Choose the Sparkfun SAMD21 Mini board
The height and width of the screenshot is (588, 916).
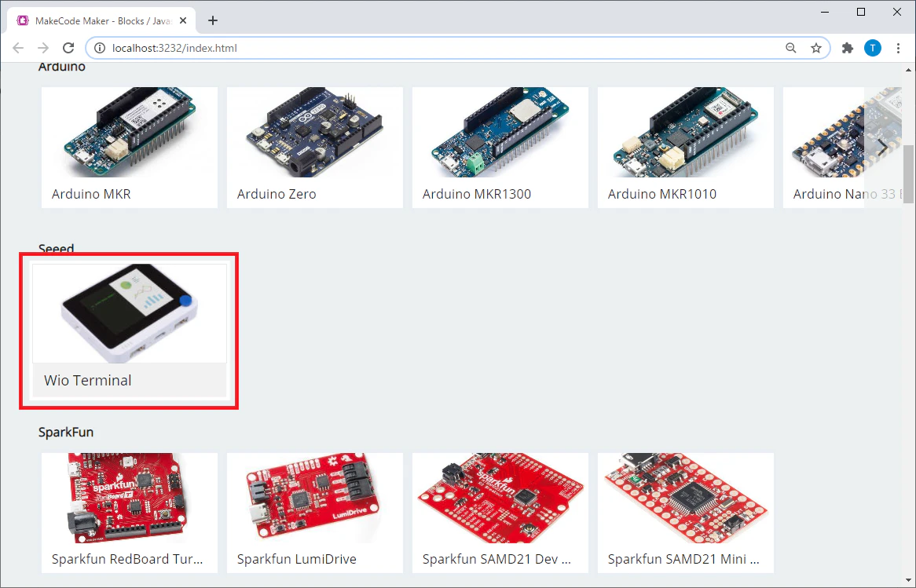pyautogui.click(x=686, y=513)
